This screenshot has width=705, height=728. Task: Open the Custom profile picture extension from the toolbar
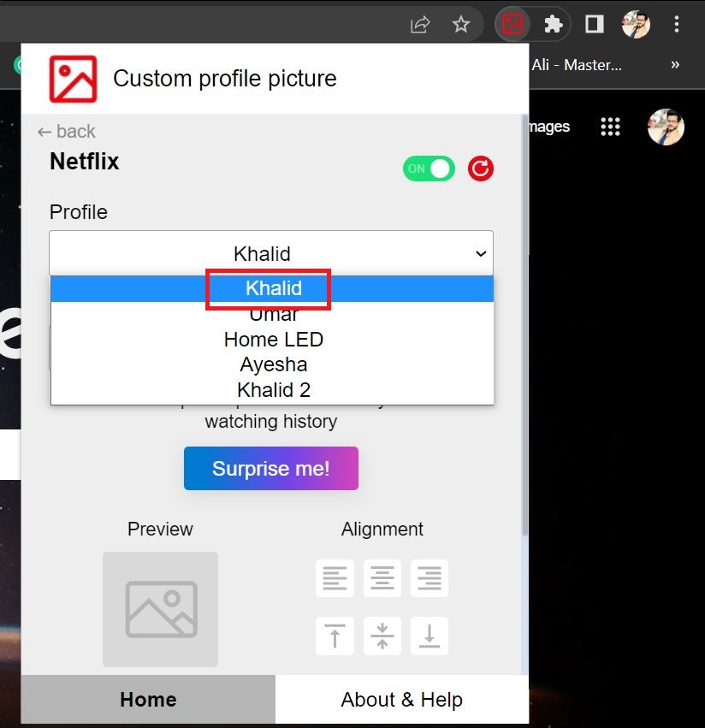tap(512, 24)
